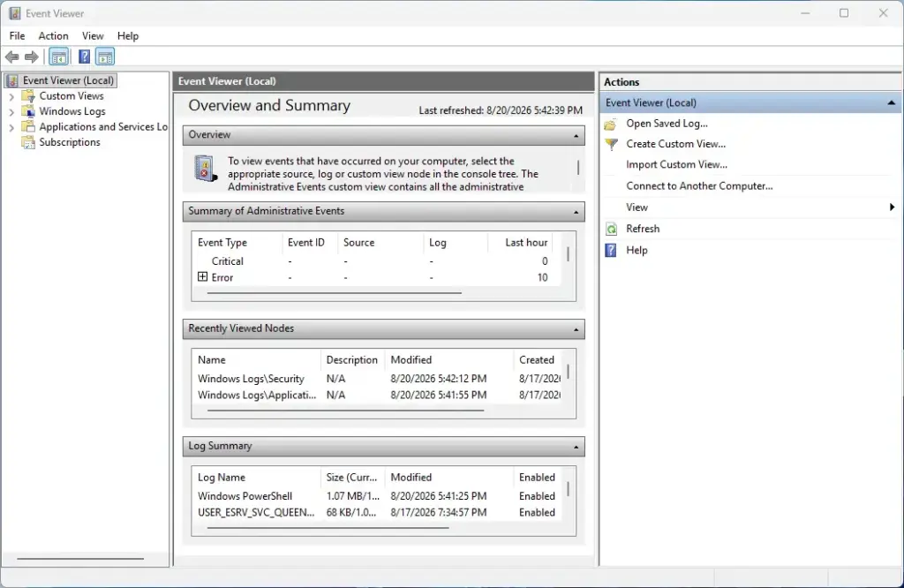The height and width of the screenshot is (588, 904).
Task: Click the Back arrow toolbar icon
Action: pyautogui.click(x=12, y=57)
